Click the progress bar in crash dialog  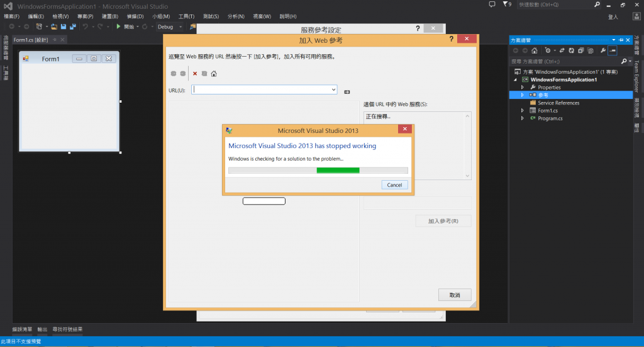coord(318,170)
